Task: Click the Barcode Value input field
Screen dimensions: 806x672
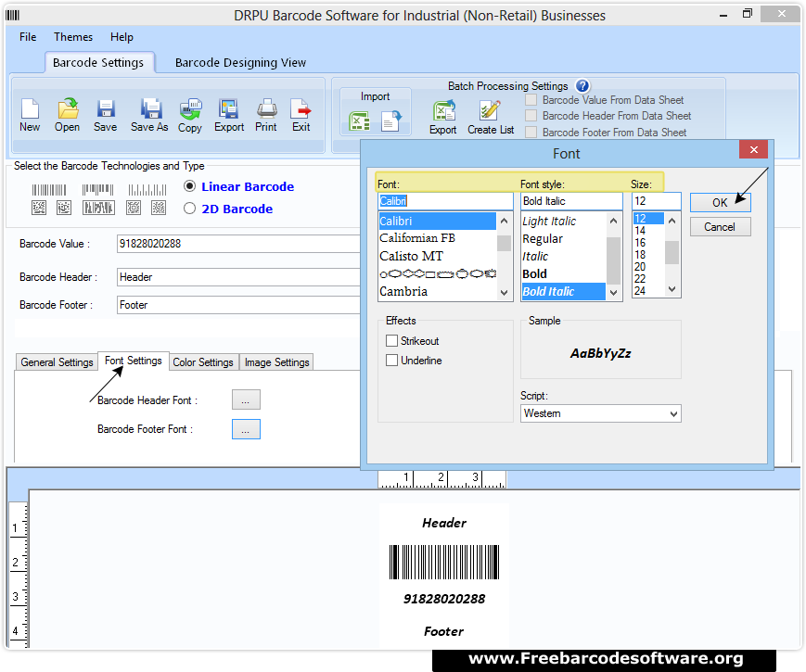Action: (x=238, y=244)
